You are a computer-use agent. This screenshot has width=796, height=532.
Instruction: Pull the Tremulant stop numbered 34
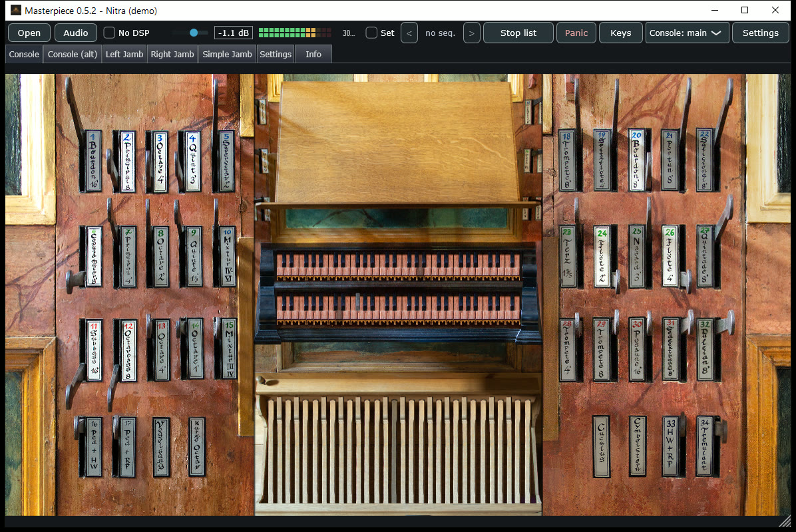[705, 446]
